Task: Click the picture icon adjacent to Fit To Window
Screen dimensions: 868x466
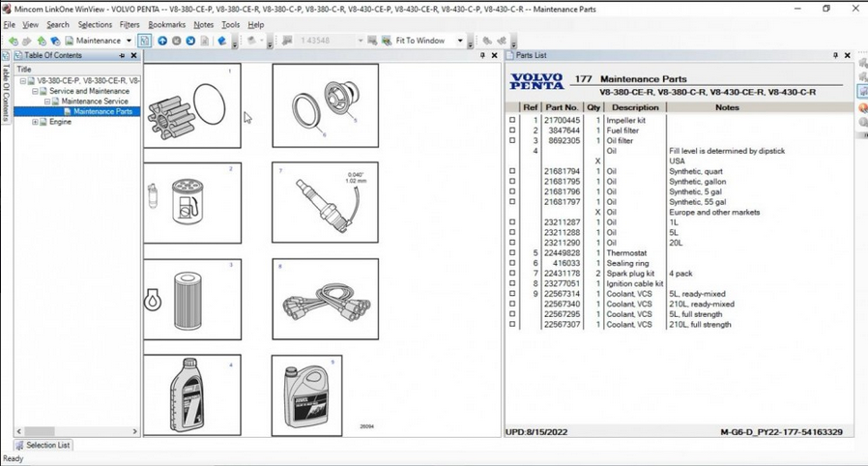Action: click(387, 41)
